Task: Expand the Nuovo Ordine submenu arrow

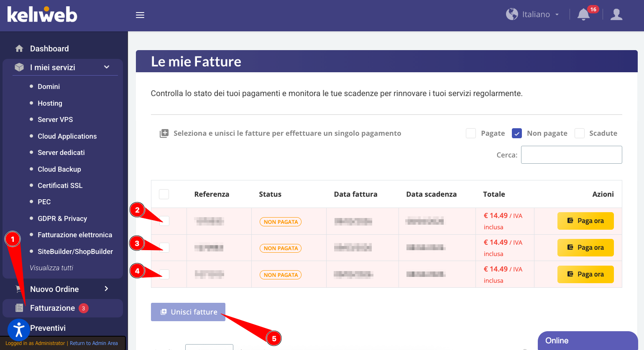Action: point(106,289)
